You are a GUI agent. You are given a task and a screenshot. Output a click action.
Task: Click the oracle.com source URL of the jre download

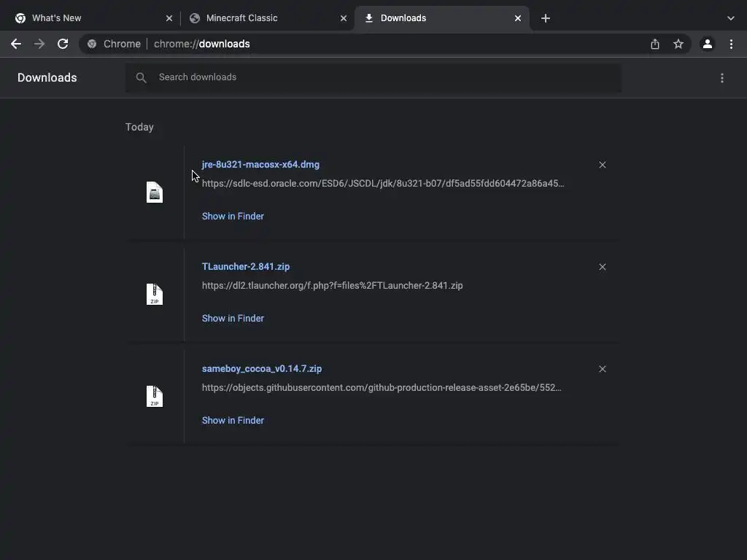coord(383,183)
